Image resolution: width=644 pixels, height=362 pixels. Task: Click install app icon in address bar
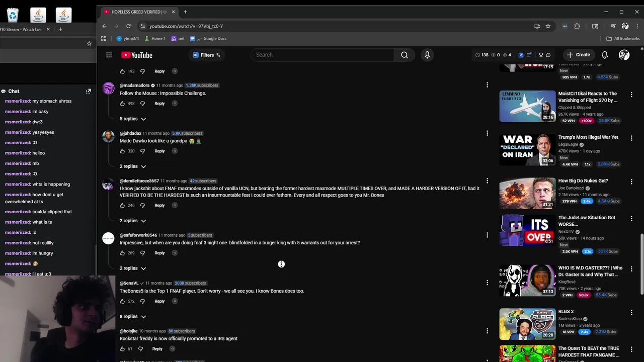coord(537,26)
